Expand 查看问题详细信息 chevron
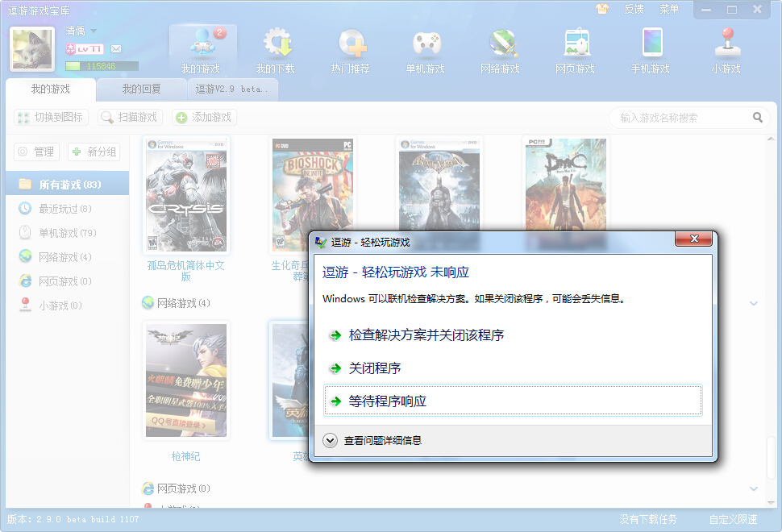This screenshot has height=532, width=782. pos(330,441)
